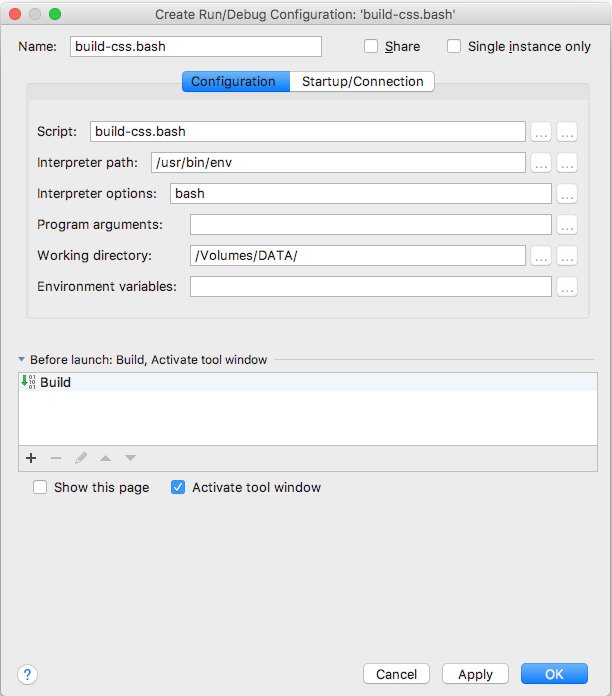
Task: Click the pencil icon to edit the before-launch task
Action: point(81,458)
